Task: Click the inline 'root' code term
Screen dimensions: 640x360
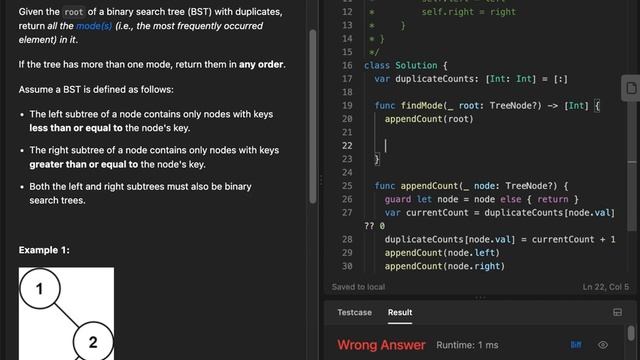Action: [74, 12]
